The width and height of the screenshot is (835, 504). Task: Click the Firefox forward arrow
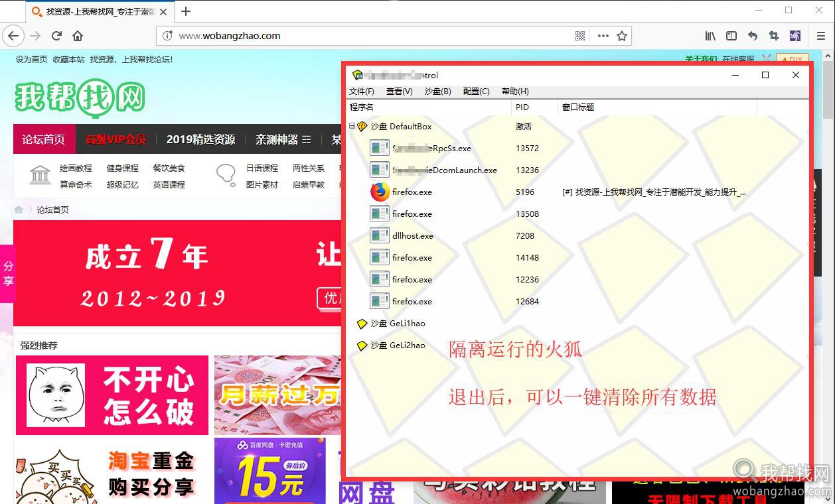coord(35,36)
